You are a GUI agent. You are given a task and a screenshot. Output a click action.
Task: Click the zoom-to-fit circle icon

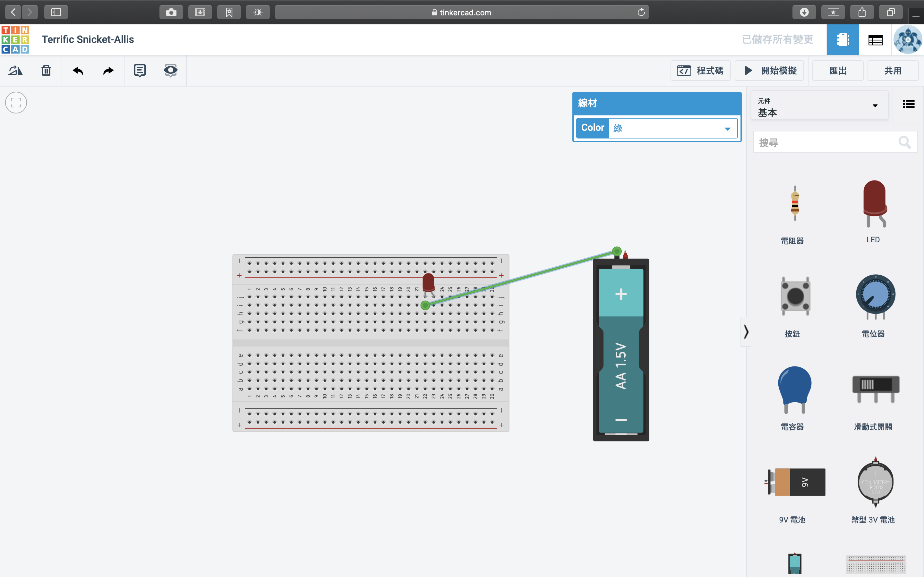(16, 103)
